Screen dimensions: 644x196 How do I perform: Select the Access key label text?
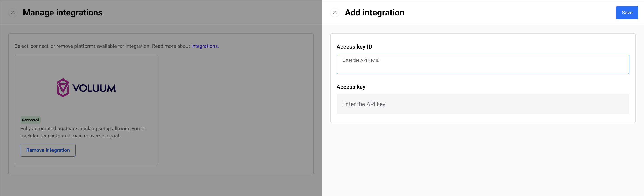tap(351, 87)
